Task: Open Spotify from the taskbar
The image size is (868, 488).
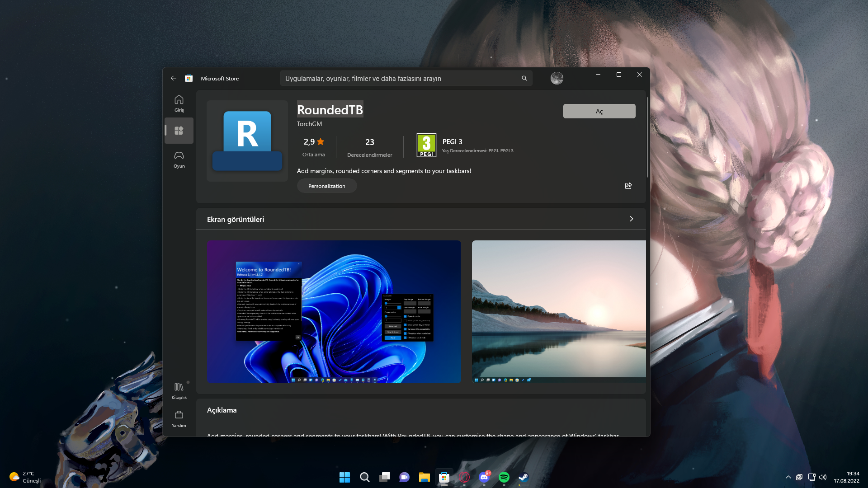Action: 504,477
